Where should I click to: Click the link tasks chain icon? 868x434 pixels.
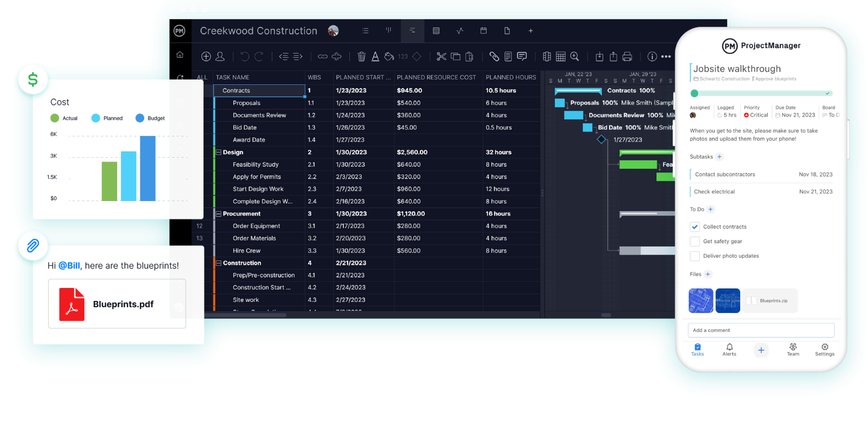323,56
